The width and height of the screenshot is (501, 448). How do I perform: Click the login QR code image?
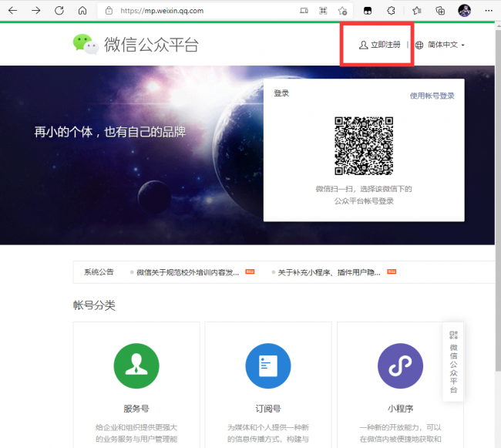[364, 146]
